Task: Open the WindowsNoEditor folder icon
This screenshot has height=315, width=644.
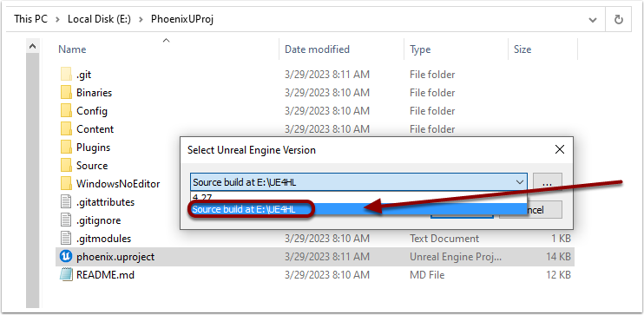Action: (x=66, y=184)
